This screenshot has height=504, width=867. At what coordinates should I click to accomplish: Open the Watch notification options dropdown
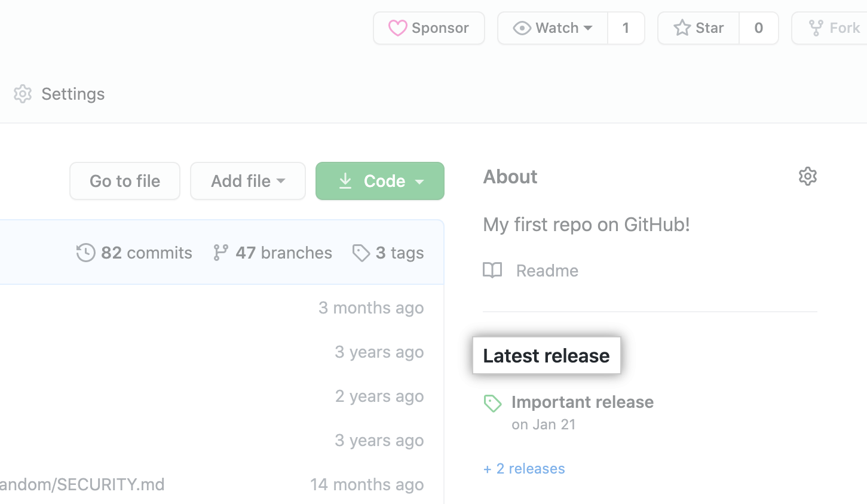click(x=587, y=27)
